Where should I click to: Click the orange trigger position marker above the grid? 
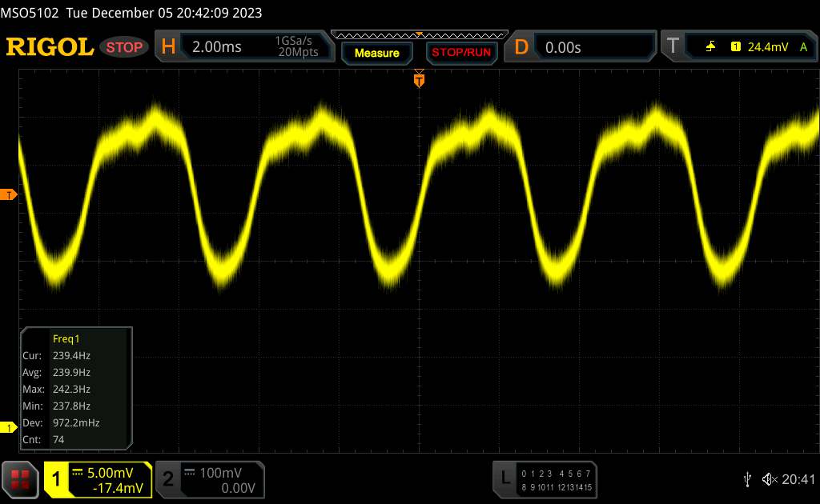[419, 78]
